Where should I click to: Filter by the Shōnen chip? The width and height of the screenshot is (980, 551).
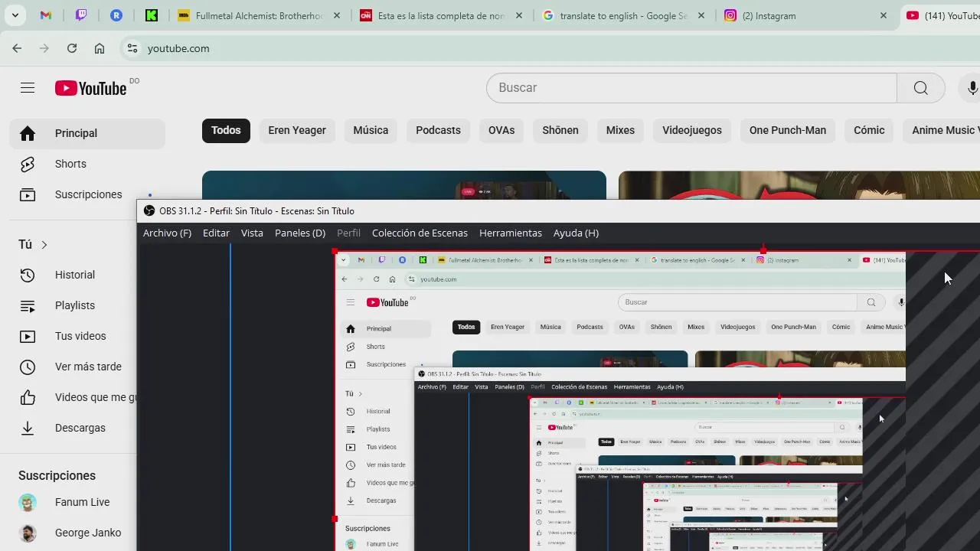tap(560, 130)
